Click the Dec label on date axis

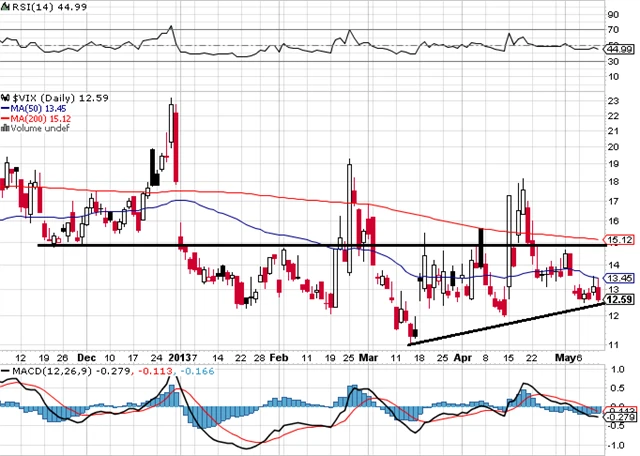tap(85, 356)
